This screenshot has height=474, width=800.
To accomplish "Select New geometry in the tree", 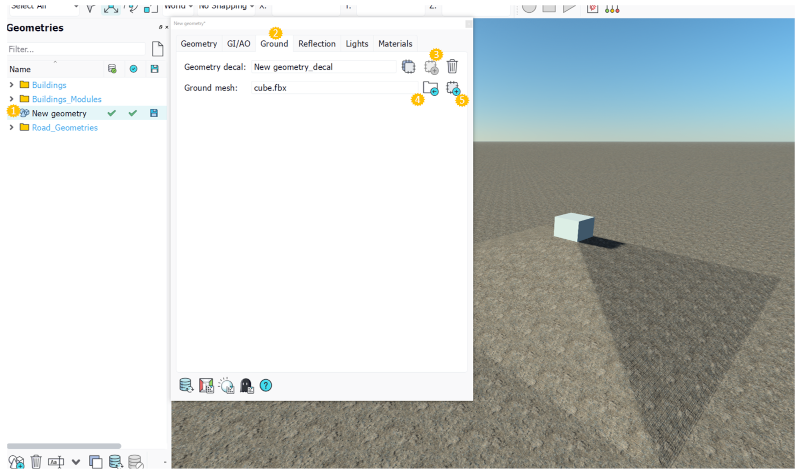I will click(x=59, y=113).
